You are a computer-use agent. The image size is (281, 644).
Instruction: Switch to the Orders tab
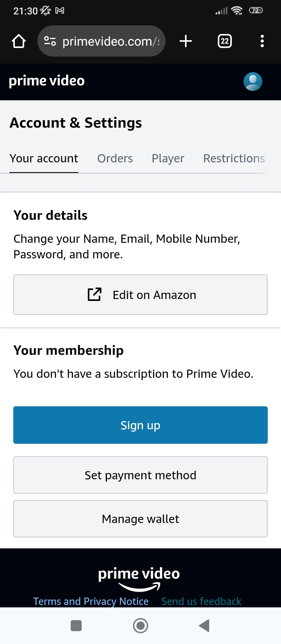tap(115, 158)
